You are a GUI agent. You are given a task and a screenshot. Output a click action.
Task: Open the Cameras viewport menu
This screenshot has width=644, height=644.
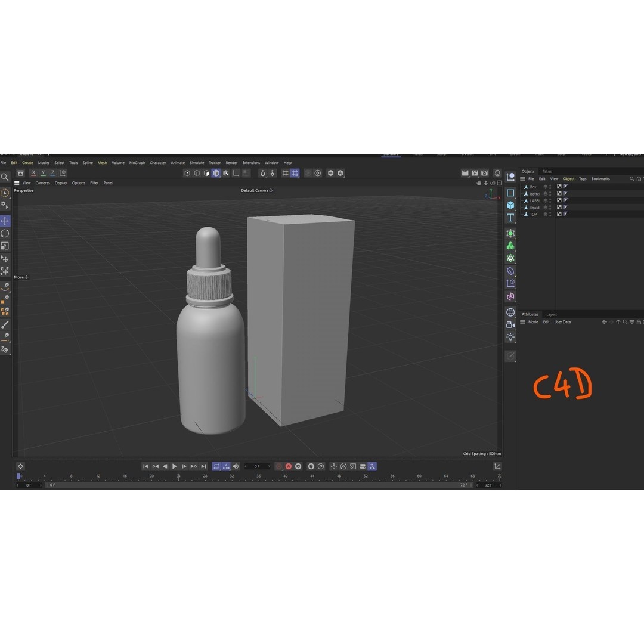point(43,183)
